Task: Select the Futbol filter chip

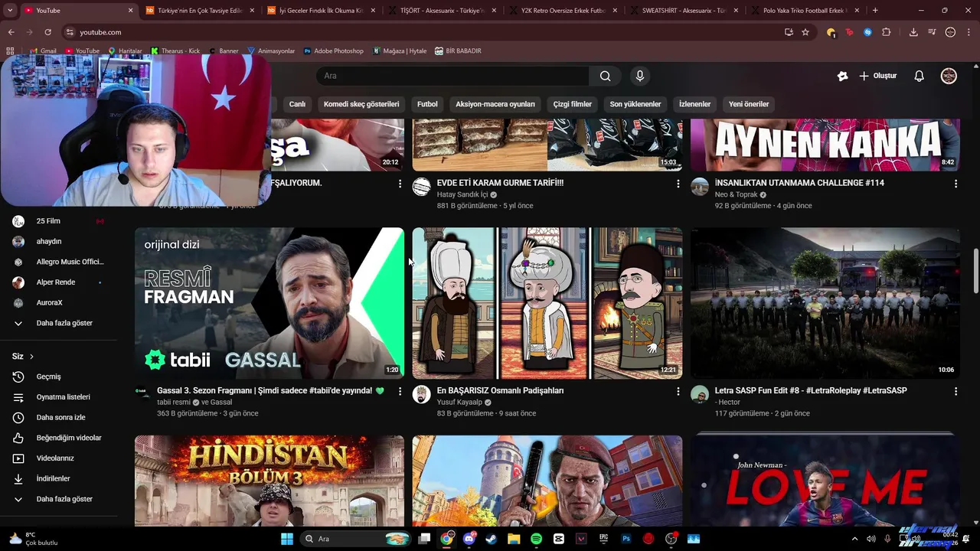Action: (427, 104)
